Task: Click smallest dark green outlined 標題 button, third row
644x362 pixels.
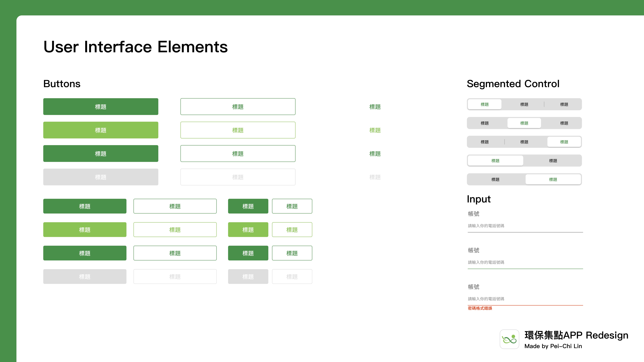Action: 292,253
